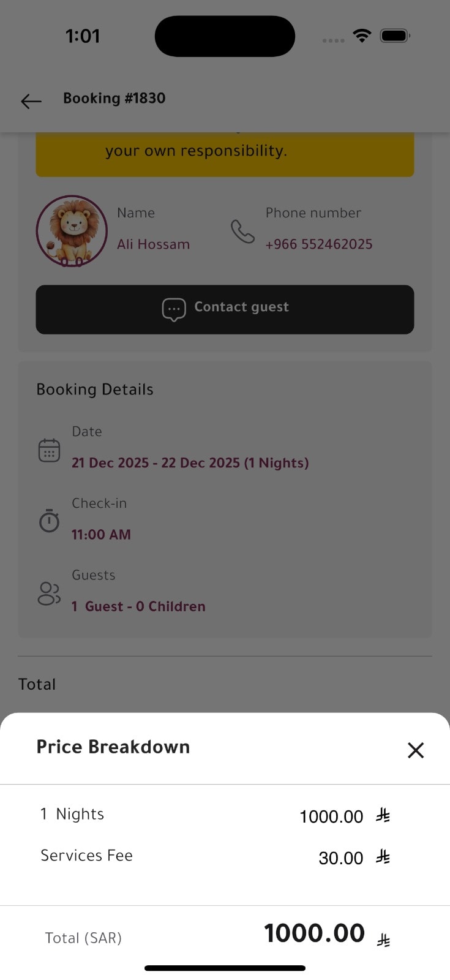The image size is (450, 980).
Task: Tap the Booking #1830 title
Action: (x=114, y=98)
